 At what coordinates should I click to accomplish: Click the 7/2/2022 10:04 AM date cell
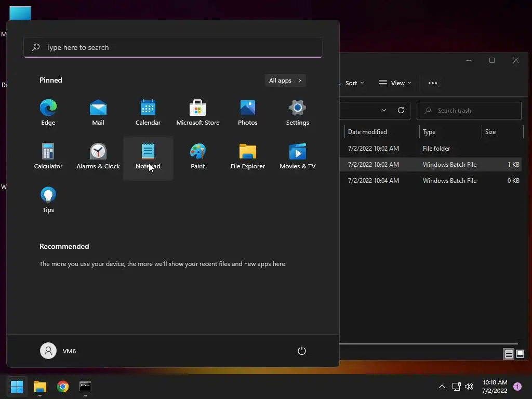373,180
